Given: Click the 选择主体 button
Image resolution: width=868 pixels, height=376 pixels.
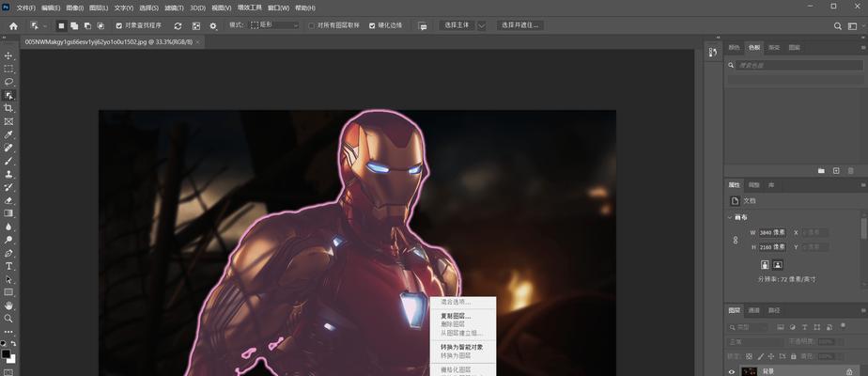Looking at the screenshot, I should click(457, 25).
